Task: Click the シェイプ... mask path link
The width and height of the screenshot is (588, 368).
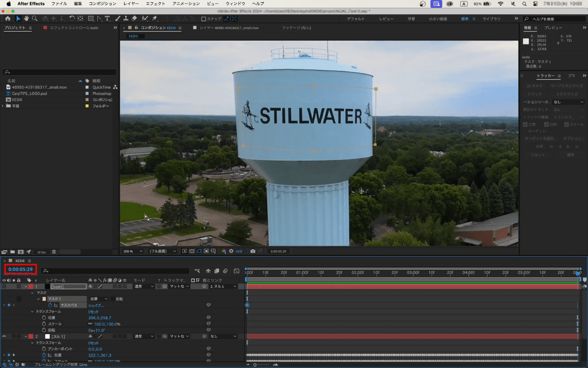Action: coord(96,305)
